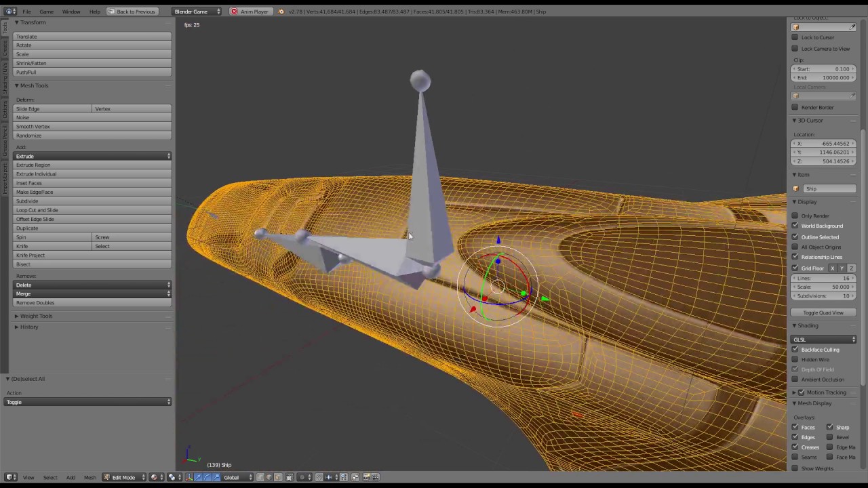Open the 3D View editor type selector

tap(11, 477)
